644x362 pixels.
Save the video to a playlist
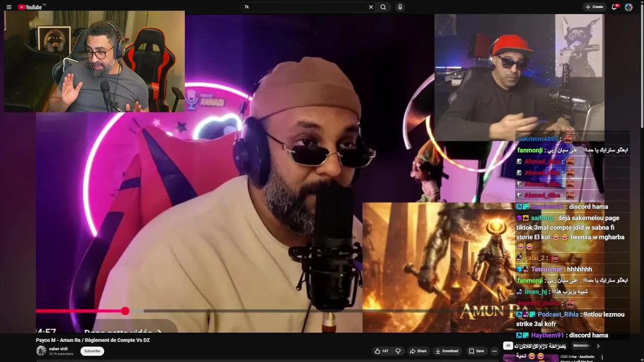click(x=476, y=351)
